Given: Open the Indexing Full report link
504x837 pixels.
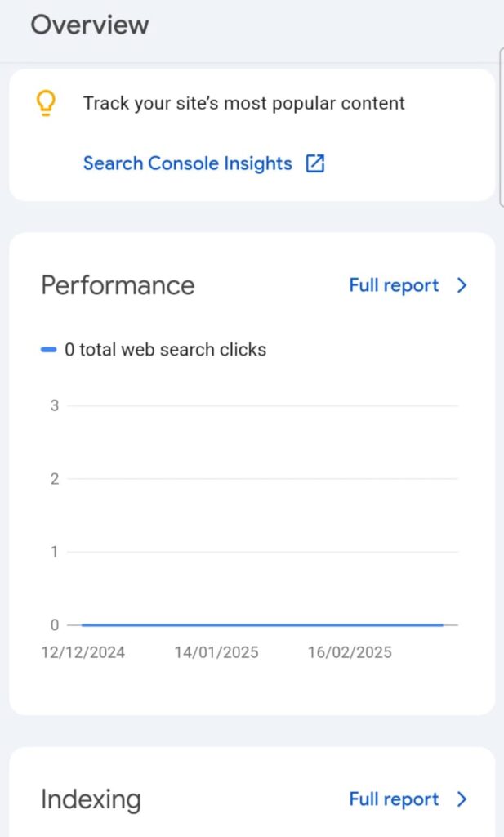Looking at the screenshot, I should tap(394, 799).
